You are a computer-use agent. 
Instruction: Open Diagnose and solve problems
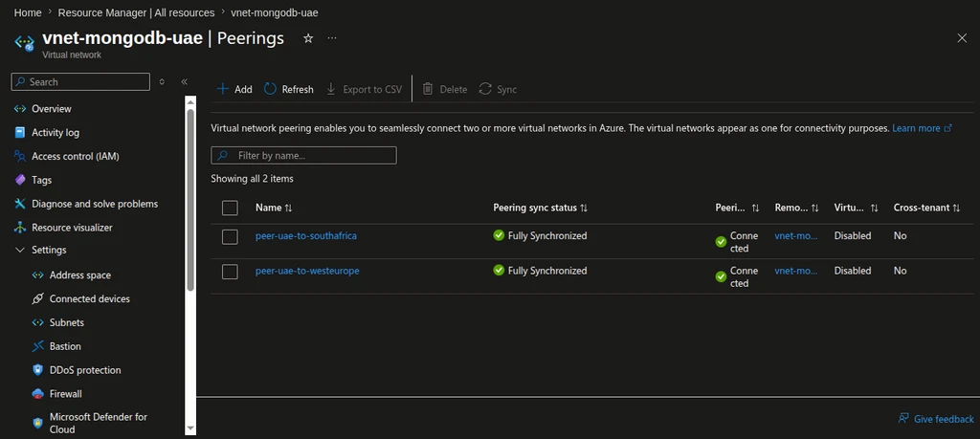[95, 204]
